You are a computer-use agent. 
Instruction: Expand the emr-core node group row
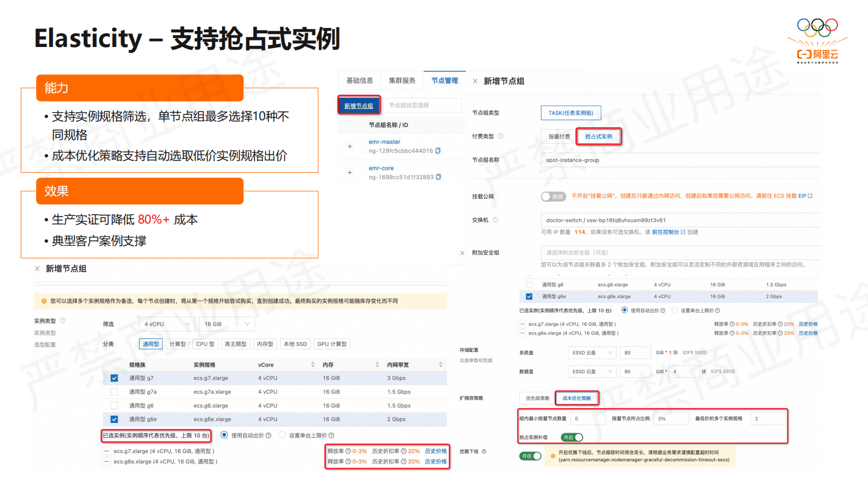pos(349,173)
